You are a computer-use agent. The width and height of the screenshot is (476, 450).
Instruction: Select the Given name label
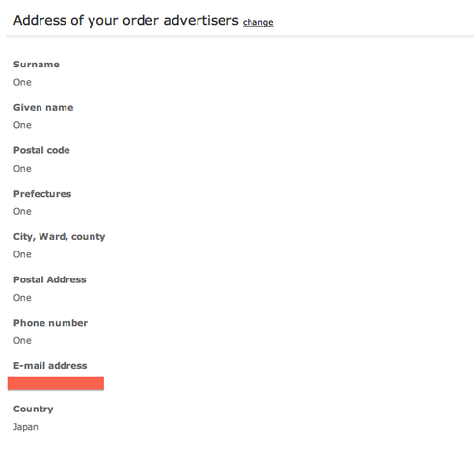click(43, 107)
